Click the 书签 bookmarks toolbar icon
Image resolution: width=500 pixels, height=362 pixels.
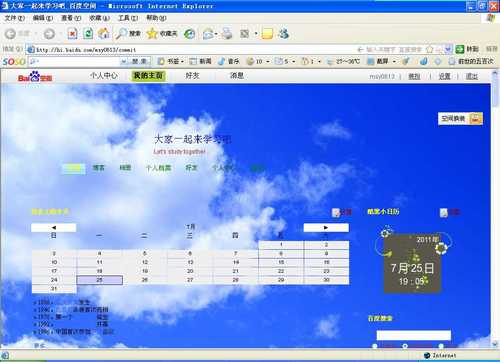[161, 61]
